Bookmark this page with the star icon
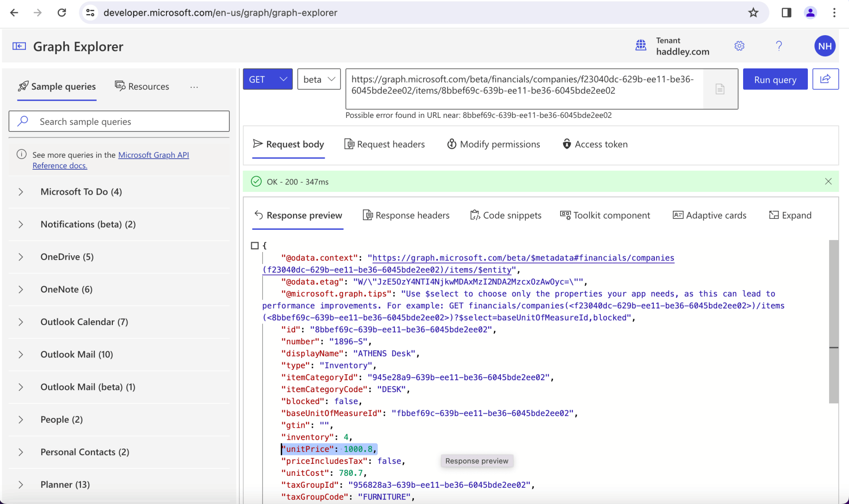Image resolution: width=849 pixels, height=504 pixels. pos(753,13)
